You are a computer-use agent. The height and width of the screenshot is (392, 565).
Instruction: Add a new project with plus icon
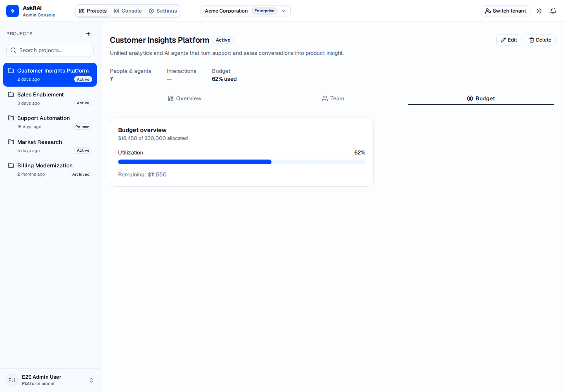(x=88, y=34)
